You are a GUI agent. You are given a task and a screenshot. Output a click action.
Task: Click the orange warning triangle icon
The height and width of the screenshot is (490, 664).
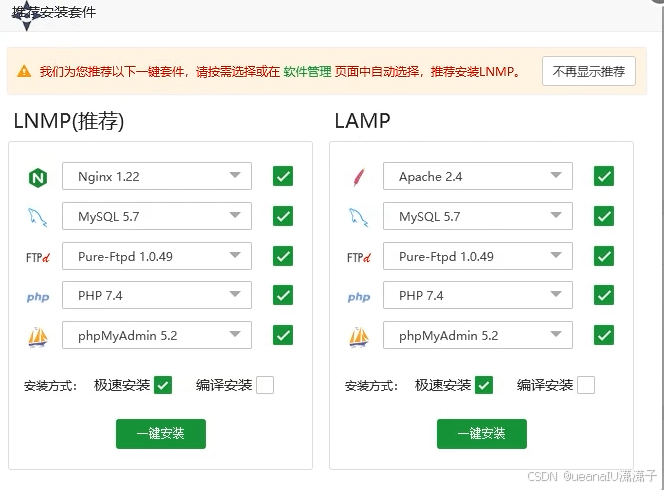pos(24,71)
